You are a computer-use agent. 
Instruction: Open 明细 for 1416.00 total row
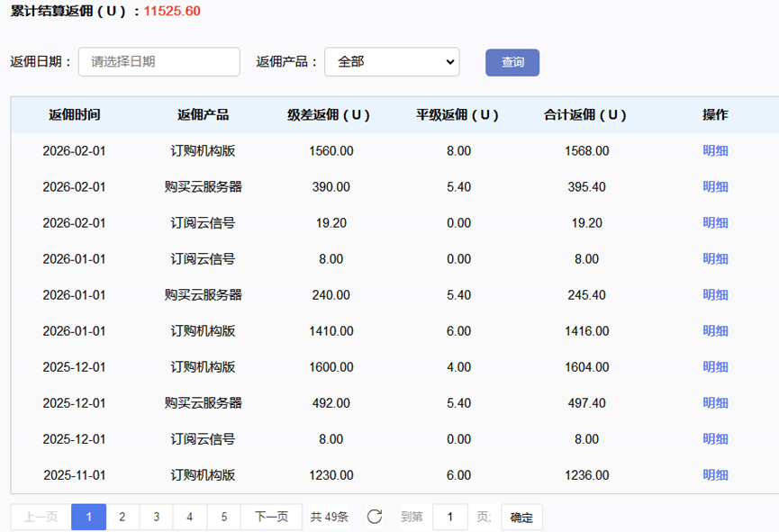(x=715, y=331)
